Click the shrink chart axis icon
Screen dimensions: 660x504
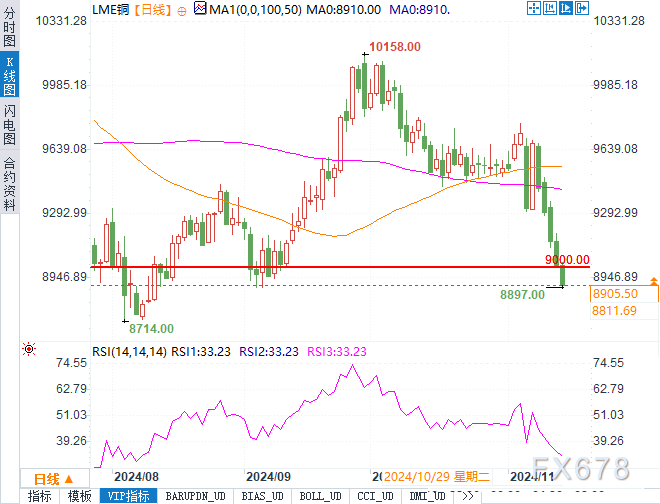coord(550,8)
